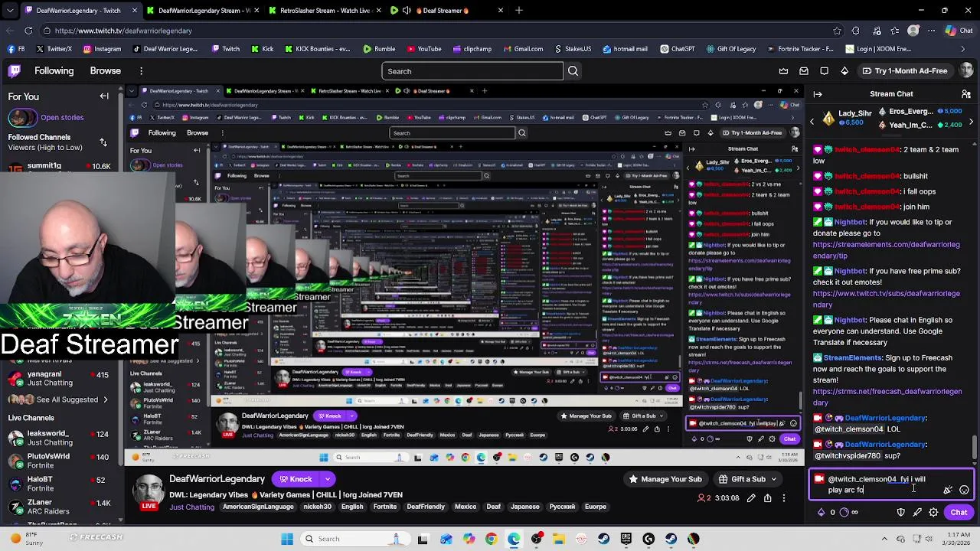This screenshot has height=551, width=980.
Task: Click the chat scrollbar thumb
Action: tap(975, 446)
